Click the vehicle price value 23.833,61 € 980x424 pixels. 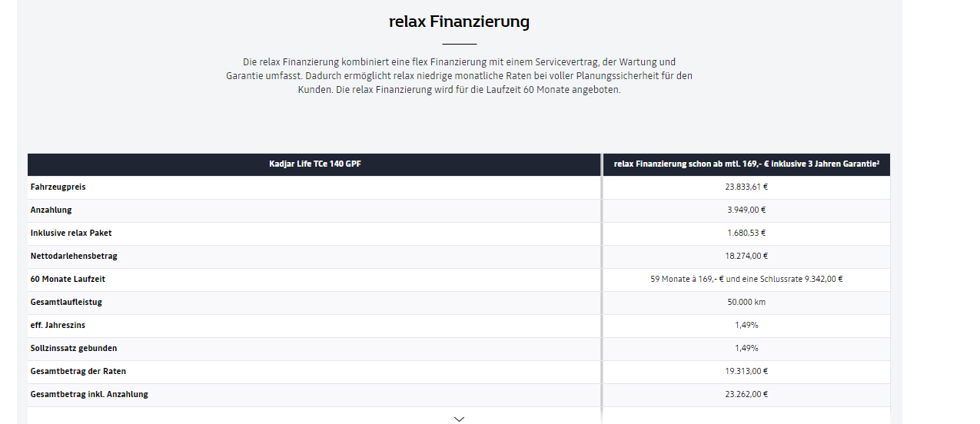pyautogui.click(x=746, y=187)
